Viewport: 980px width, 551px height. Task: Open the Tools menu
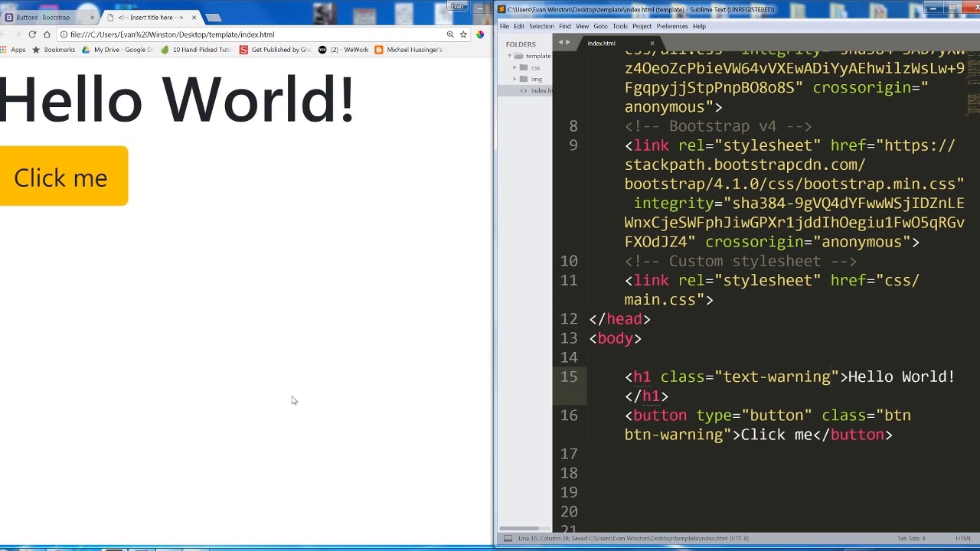(x=620, y=26)
